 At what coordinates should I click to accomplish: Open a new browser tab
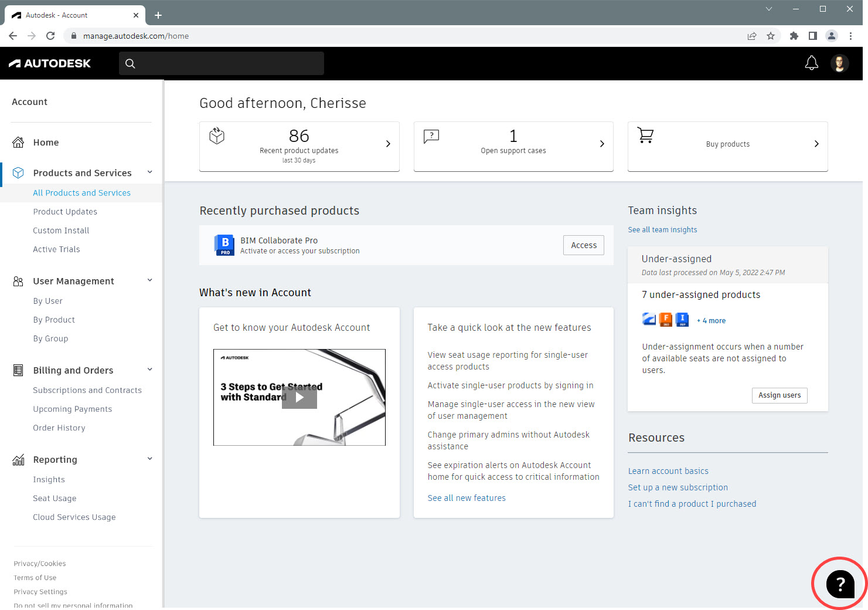[x=158, y=15]
